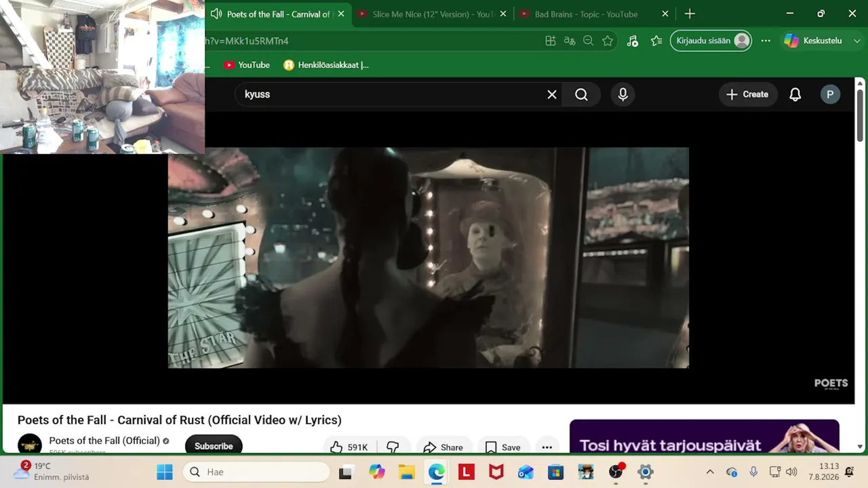This screenshot has height=488, width=868.
Task: Show hidden system tray icons
Action: (x=710, y=472)
